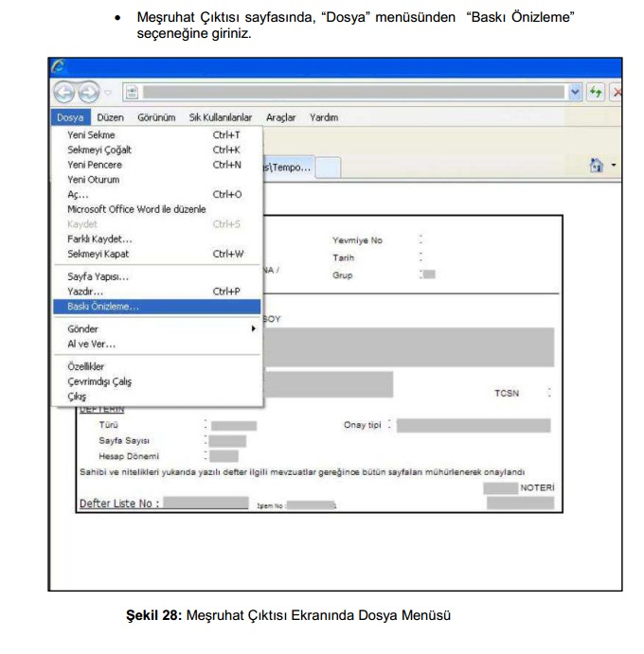Open the Dosya menu
The image size is (644, 654).
(x=70, y=117)
